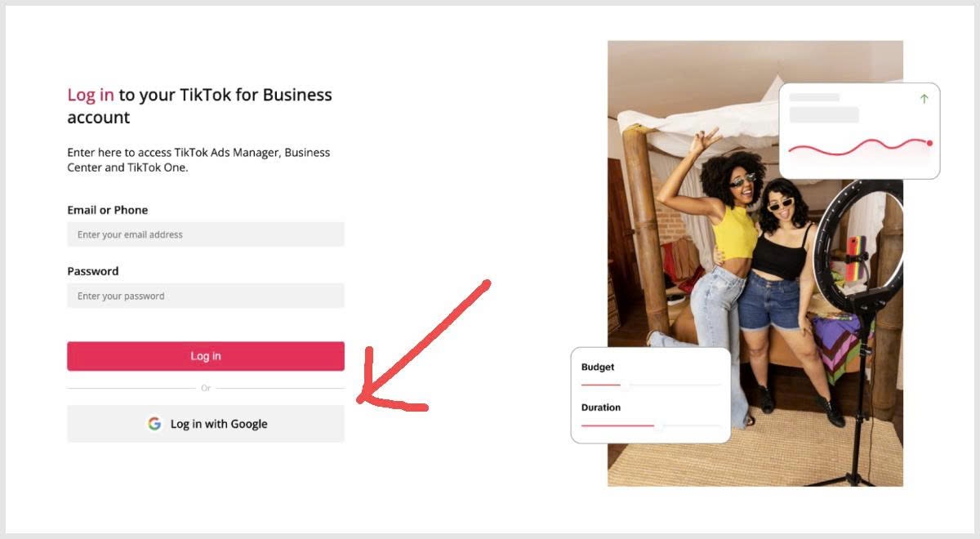The image size is (980, 539).
Task: Click the red Log in button
Action: 206,356
